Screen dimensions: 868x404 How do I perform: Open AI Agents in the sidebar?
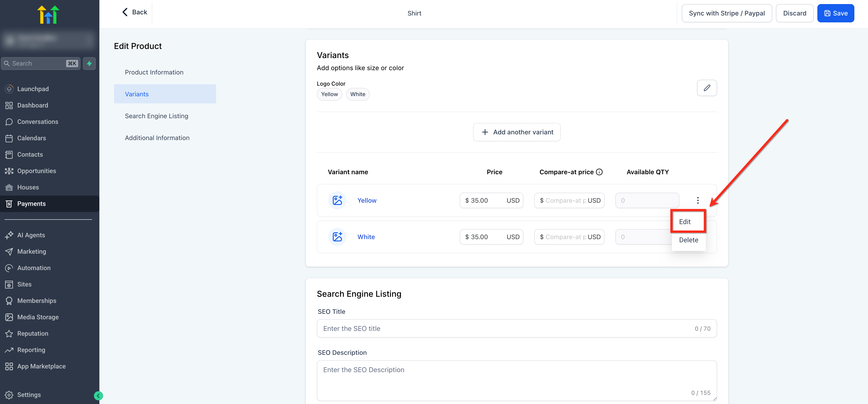coord(31,235)
